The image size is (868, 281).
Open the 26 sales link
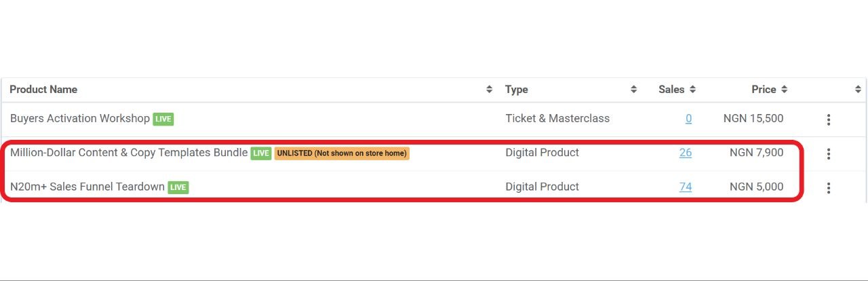686,153
